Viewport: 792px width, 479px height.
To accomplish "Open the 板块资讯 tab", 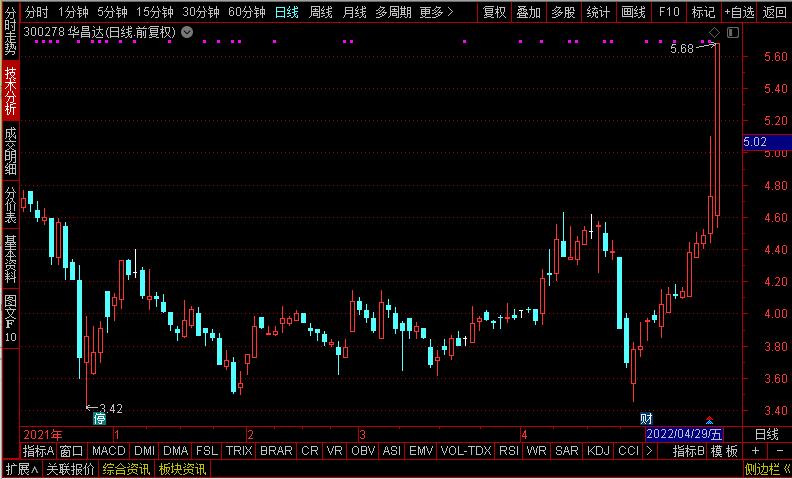I will click(182, 469).
